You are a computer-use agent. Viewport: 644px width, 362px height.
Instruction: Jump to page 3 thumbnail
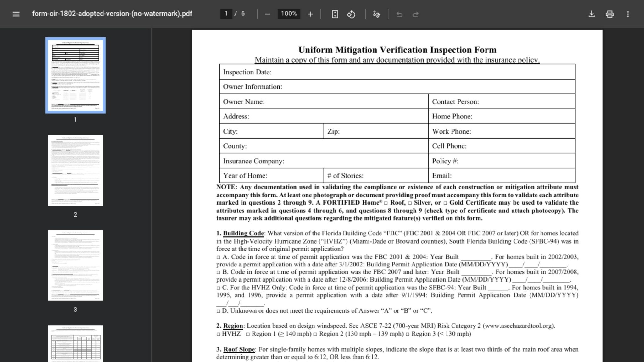pos(75,266)
